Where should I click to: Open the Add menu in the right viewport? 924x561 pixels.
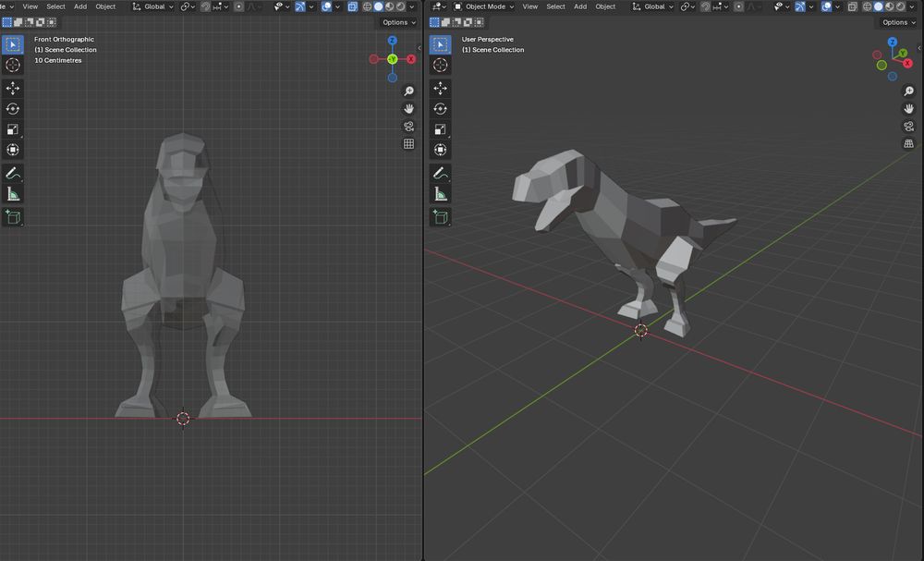(x=580, y=6)
